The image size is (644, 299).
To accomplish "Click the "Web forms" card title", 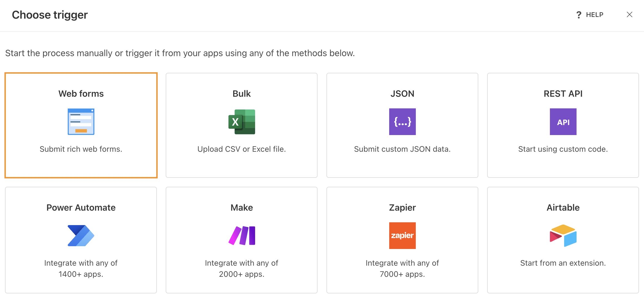I will [x=81, y=94].
